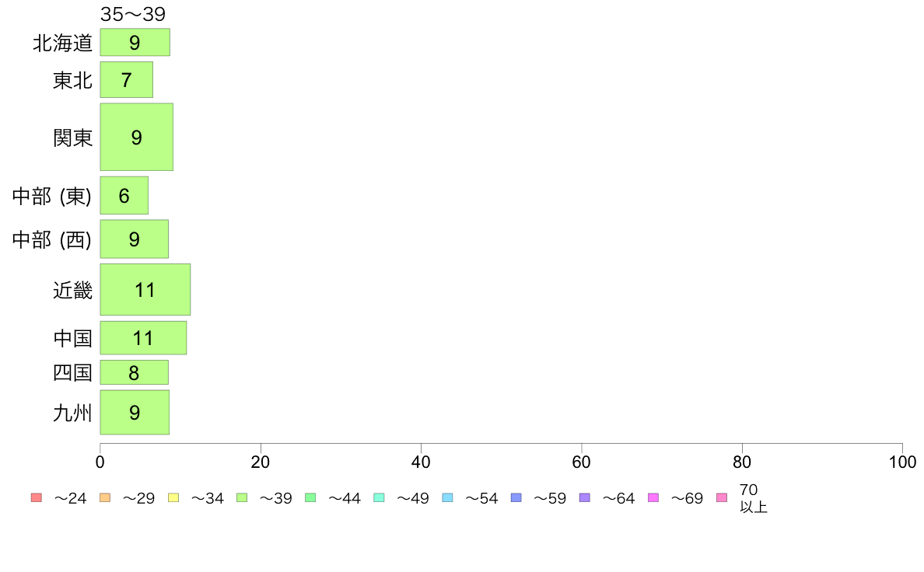The image size is (924, 572).
Task: Click the ～44 green legend swatch
Action: [310, 497]
